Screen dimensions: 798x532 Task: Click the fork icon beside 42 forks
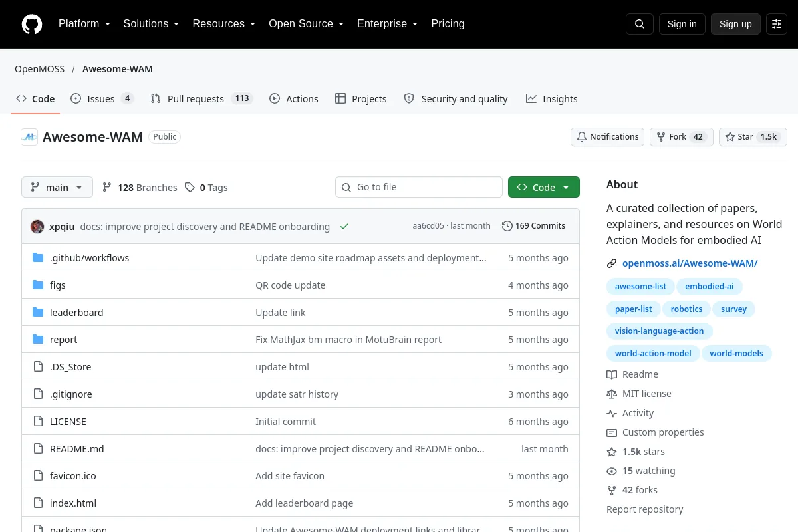pos(612,490)
